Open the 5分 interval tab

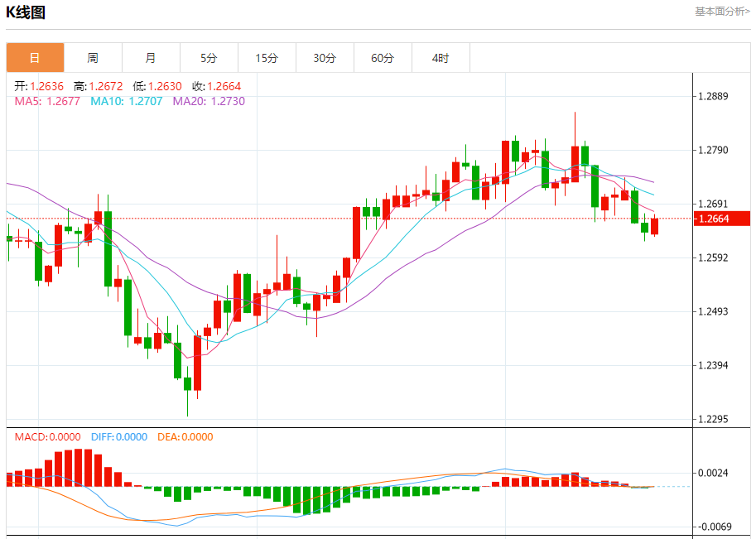(209, 58)
